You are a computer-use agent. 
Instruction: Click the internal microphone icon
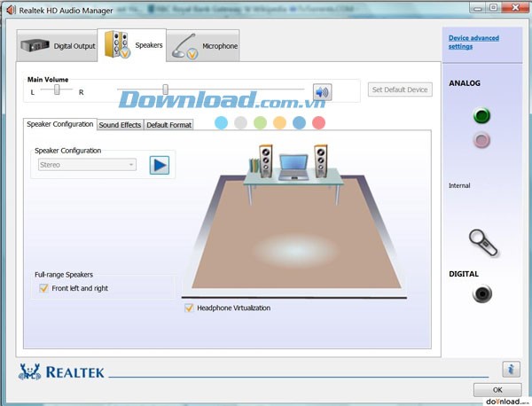click(x=483, y=243)
